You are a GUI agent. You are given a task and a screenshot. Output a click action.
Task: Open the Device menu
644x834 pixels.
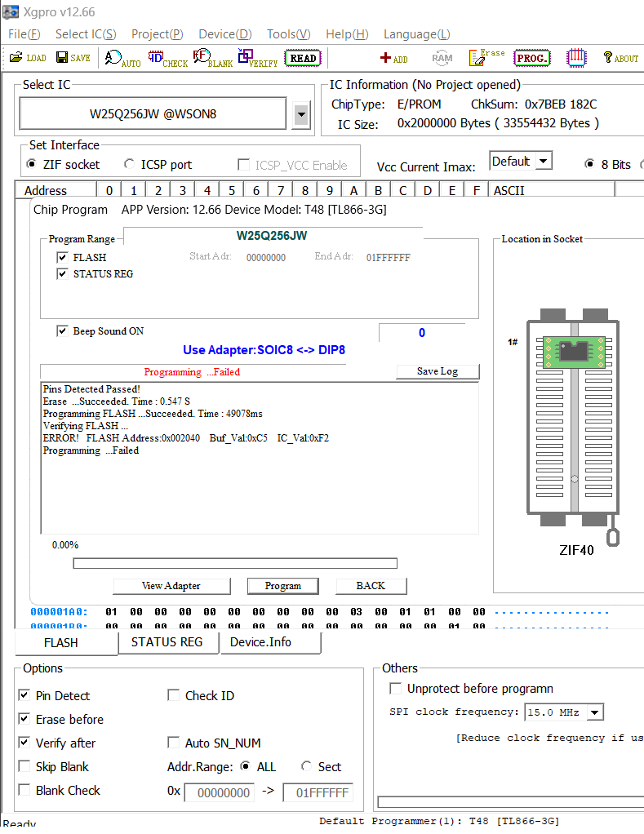point(225,34)
